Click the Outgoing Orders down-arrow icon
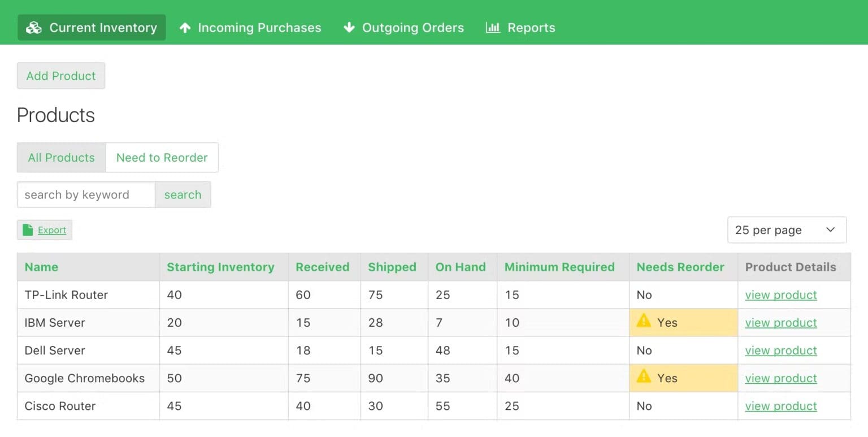 349,27
